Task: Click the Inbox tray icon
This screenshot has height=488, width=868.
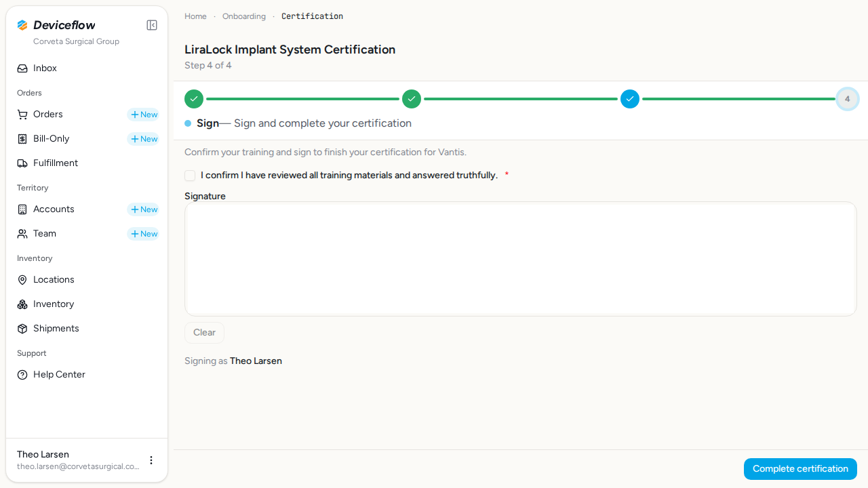Action: [22, 68]
